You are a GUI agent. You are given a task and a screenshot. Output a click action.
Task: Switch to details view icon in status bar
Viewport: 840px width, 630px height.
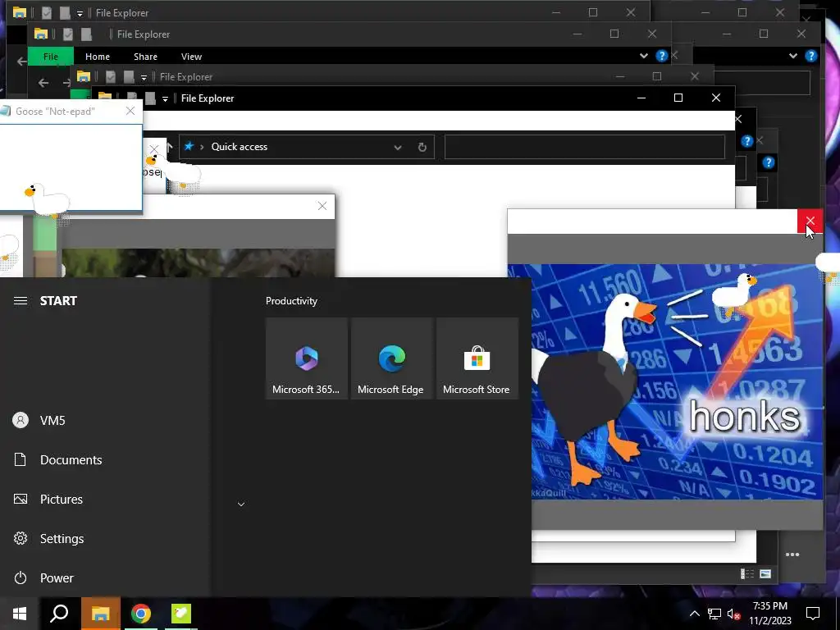coord(747,574)
